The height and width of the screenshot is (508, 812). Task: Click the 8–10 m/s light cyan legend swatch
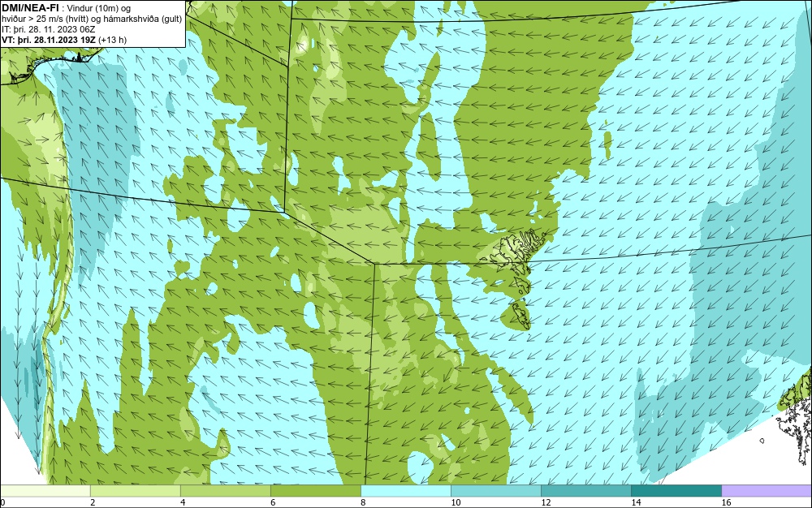pyautogui.click(x=405, y=490)
